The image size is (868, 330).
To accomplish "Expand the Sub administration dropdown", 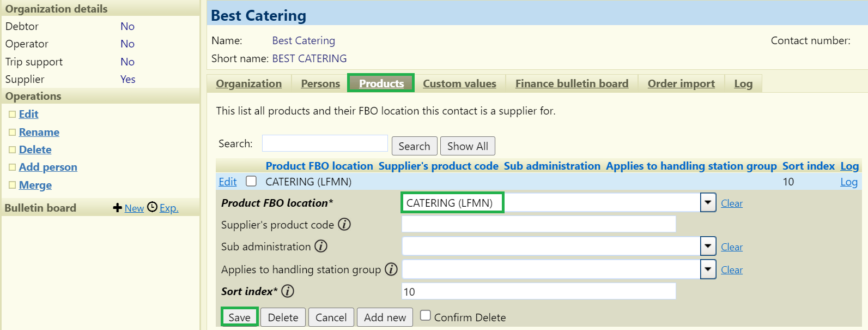I will click(708, 247).
